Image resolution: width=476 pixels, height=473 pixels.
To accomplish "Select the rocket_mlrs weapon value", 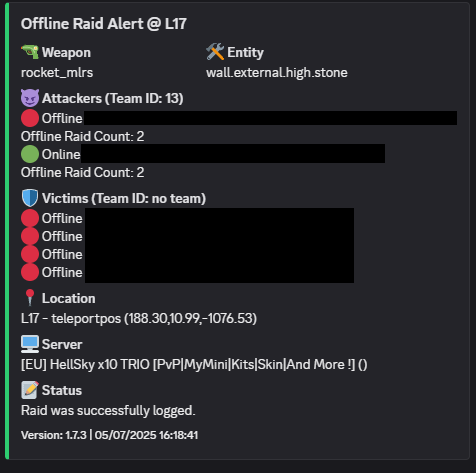I will [x=57, y=73].
